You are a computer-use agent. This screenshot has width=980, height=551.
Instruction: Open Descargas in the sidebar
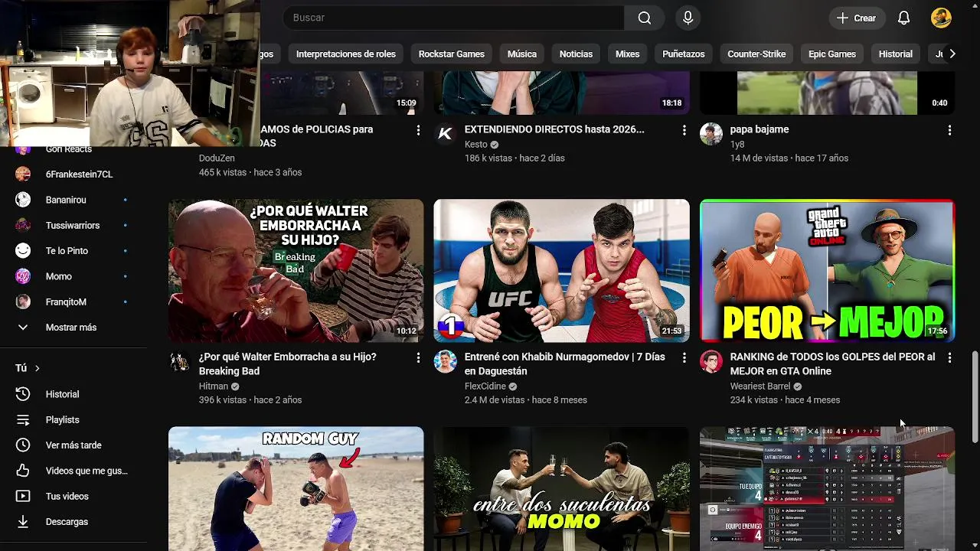tap(75, 522)
